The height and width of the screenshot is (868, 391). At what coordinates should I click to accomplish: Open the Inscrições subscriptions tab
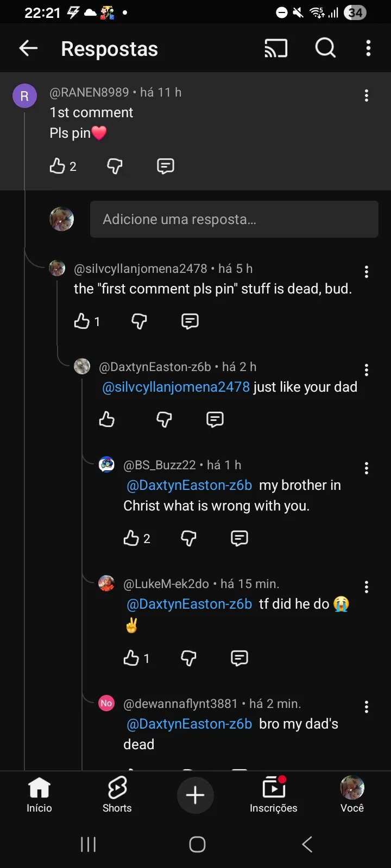[273, 794]
